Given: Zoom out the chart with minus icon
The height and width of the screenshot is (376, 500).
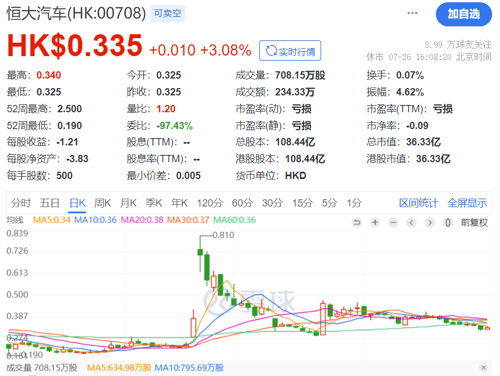Looking at the screenshot, I should [393, 222].
